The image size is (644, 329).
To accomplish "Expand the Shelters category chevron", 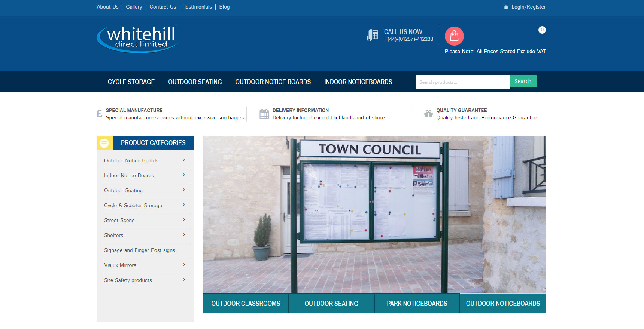I will 184,235.
